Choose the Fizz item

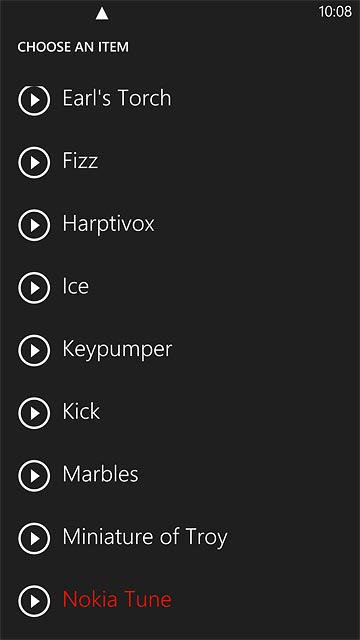[x=80, y=160]
